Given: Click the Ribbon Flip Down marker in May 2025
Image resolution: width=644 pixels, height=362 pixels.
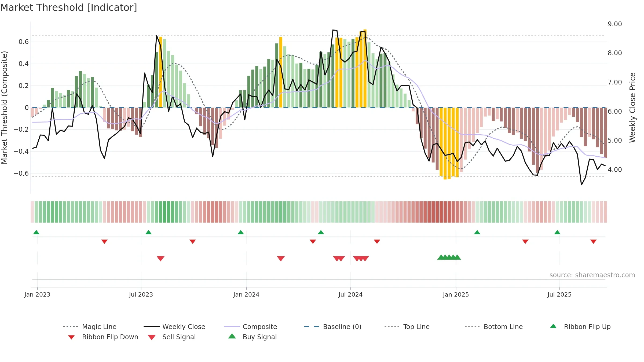Looking at the screenshot, I should (x=525, y=242).
